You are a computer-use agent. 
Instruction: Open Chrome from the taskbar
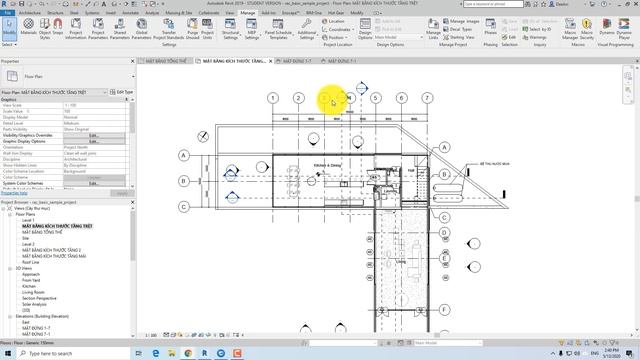[x=188, y=353]
